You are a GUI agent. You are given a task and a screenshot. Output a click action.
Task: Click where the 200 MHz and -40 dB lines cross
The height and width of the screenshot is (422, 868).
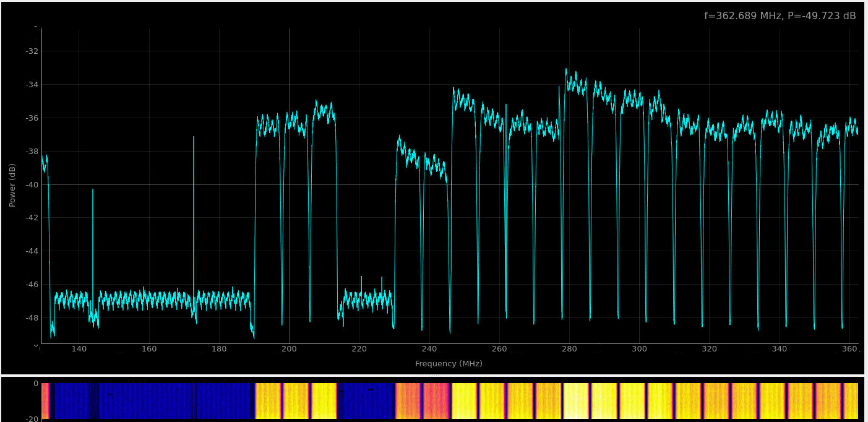[289, 184]
